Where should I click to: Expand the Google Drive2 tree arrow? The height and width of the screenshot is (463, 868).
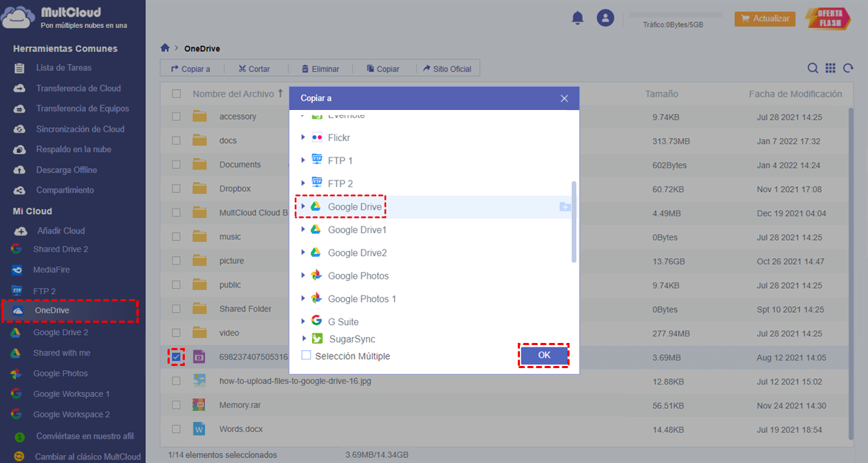point(303,252)
